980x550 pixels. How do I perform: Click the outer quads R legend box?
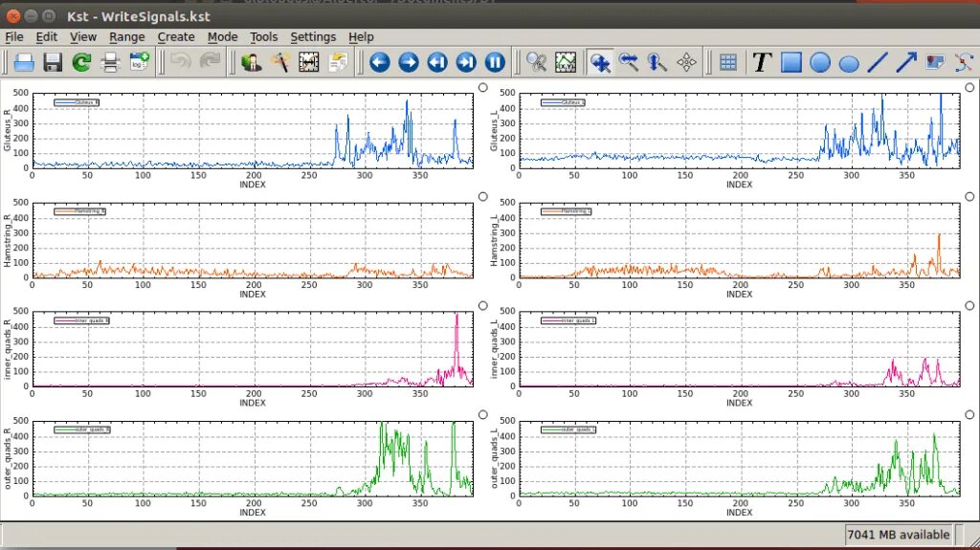tap(82, 429)
